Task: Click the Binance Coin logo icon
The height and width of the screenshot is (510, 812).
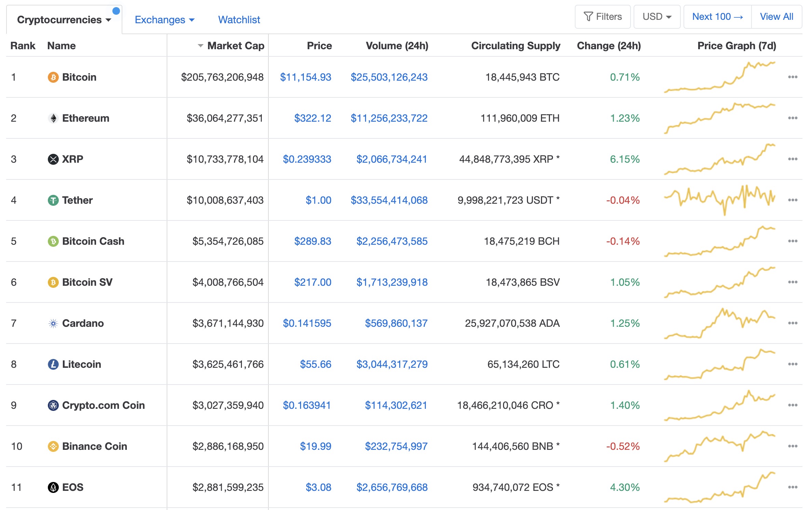Action: [53, 446]
